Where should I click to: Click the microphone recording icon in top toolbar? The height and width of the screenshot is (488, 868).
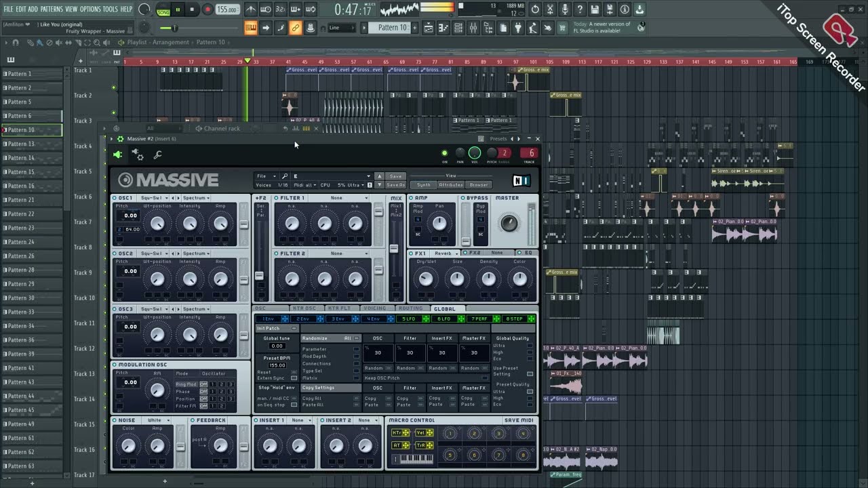(x=565, y=9)
